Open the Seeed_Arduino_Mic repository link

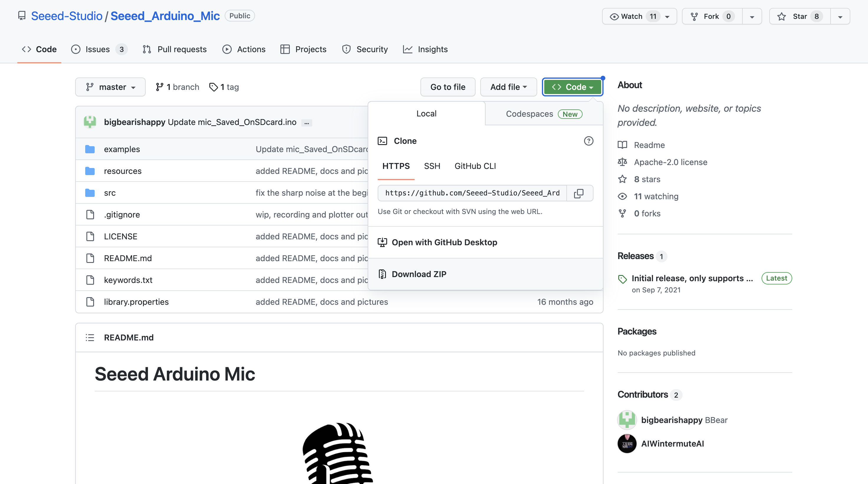point(165,16)
